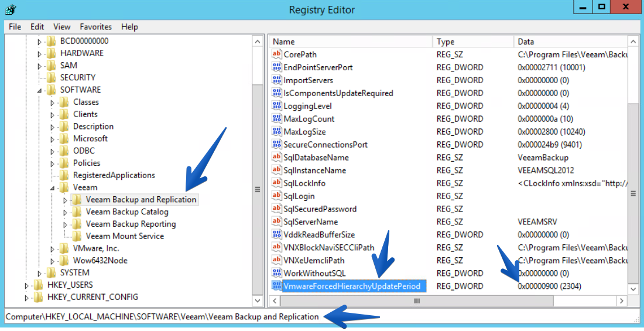Open the Help menu
Screen dimensions: 644x331
pyautogui.click(x=129, y=27)
